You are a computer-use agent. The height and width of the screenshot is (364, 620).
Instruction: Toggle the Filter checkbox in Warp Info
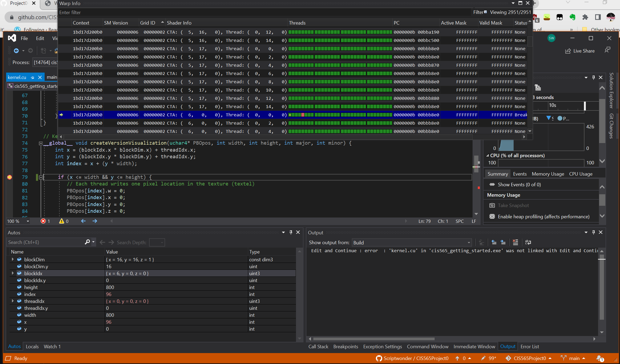pos(485,12)
